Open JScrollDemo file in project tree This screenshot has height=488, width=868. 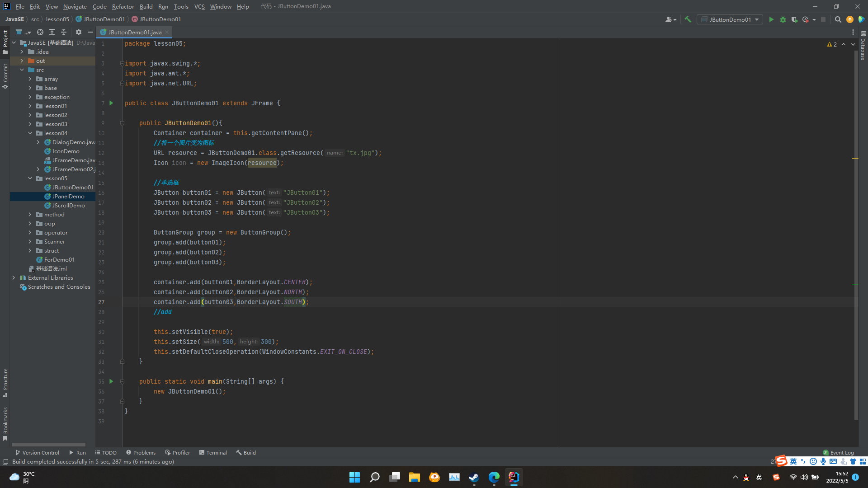[x=68, y=206]
